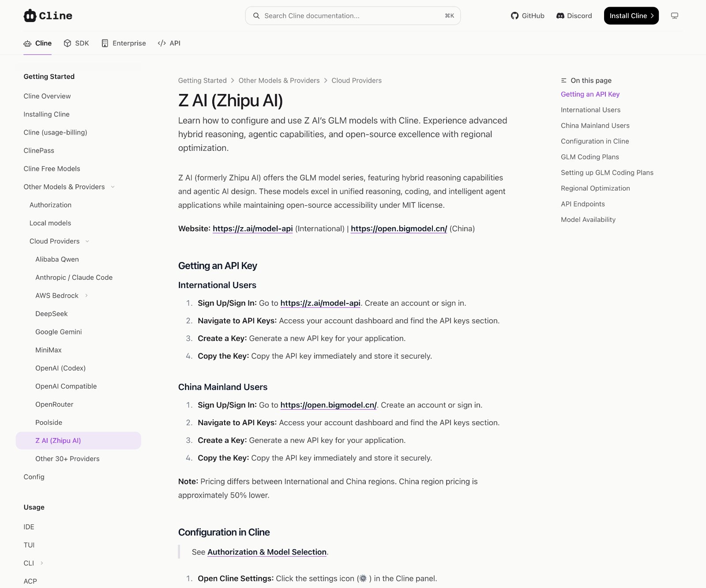Click the On this page list icon

pos(564,81)
